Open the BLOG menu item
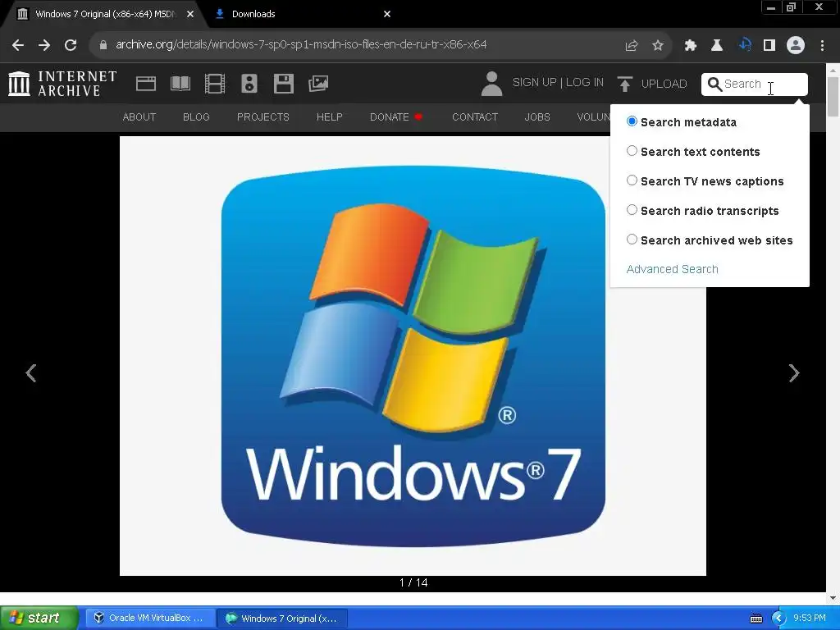840x630 pixels. pos(196,116)
